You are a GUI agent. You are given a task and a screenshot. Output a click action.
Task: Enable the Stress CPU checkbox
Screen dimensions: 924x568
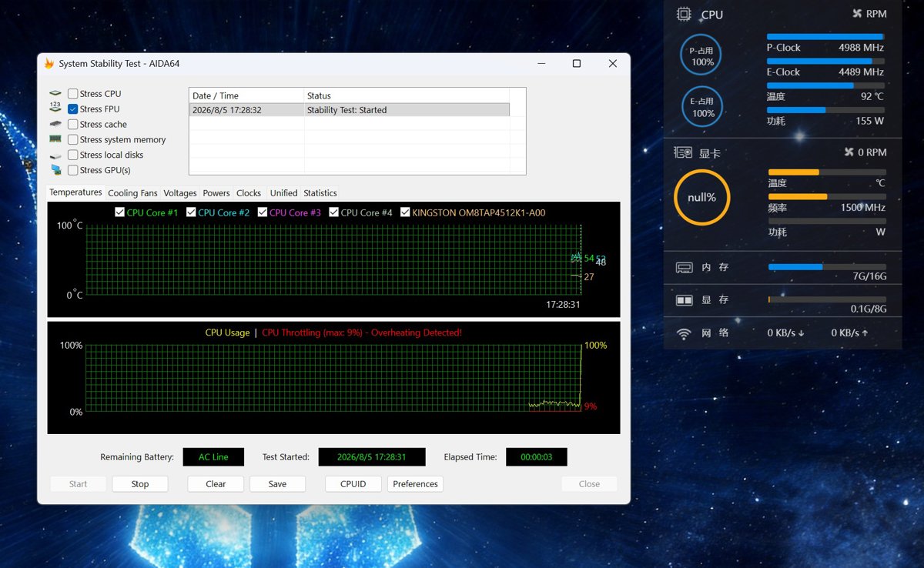pos(73,94)
